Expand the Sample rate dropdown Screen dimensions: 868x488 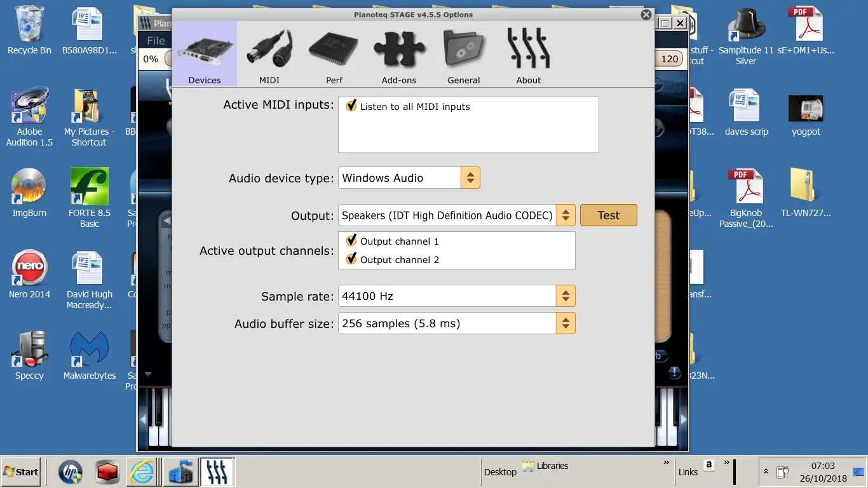click(566, 296)
